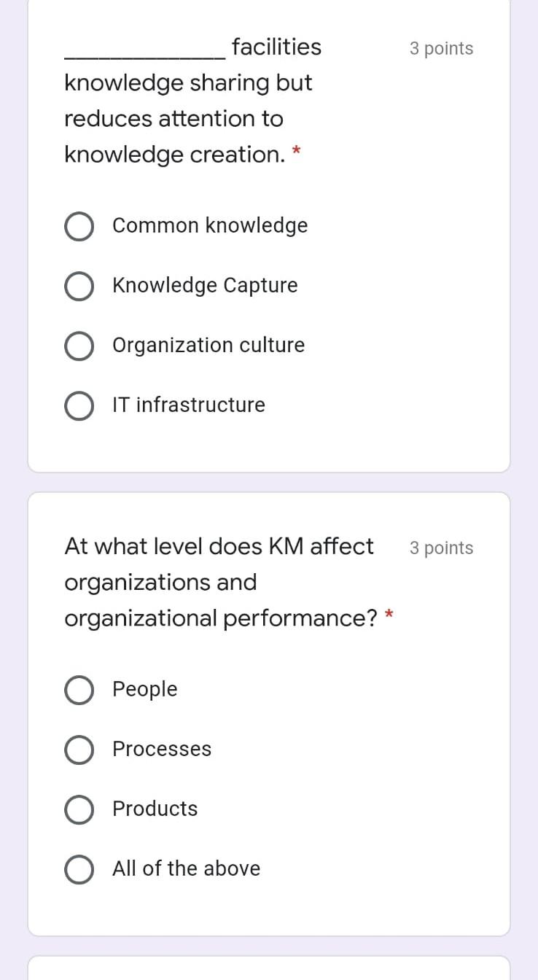Click the Common knowledge label text

pyautogui.click(x=210, y=225)
